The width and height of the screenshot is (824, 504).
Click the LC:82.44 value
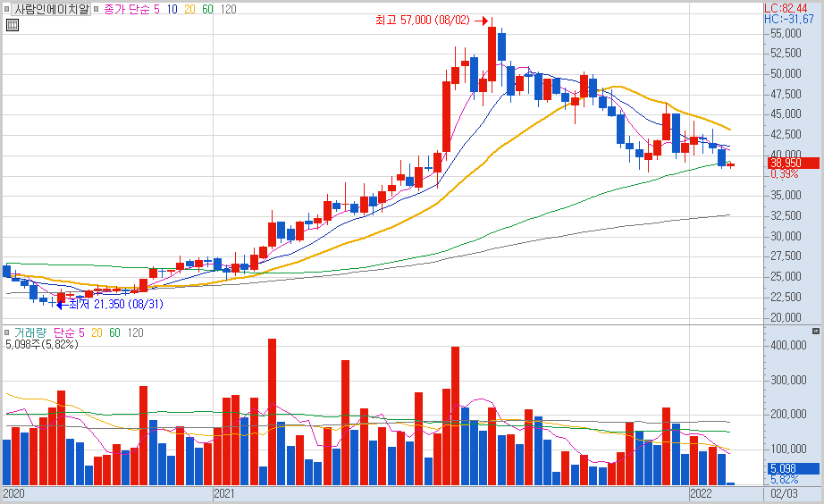point(786,8)
